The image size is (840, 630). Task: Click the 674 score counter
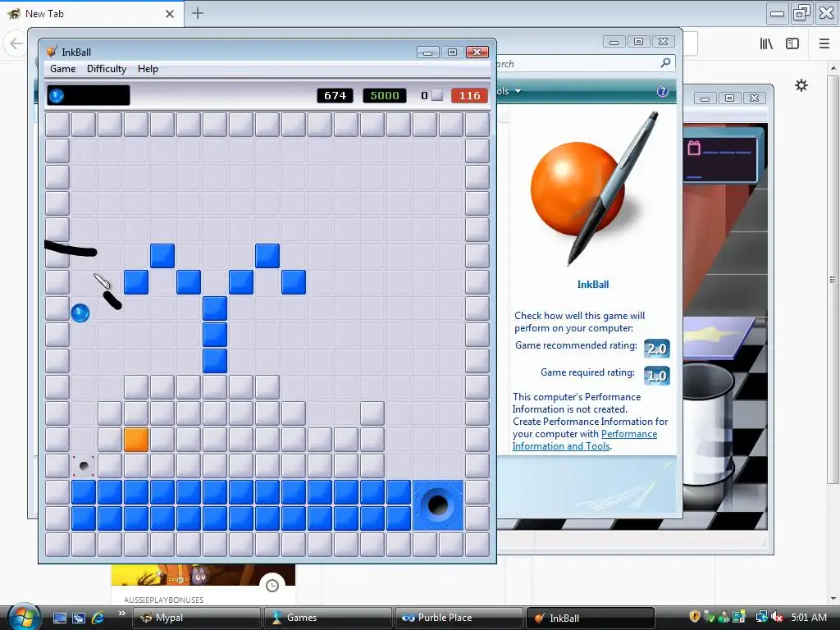tap(335, 95)
